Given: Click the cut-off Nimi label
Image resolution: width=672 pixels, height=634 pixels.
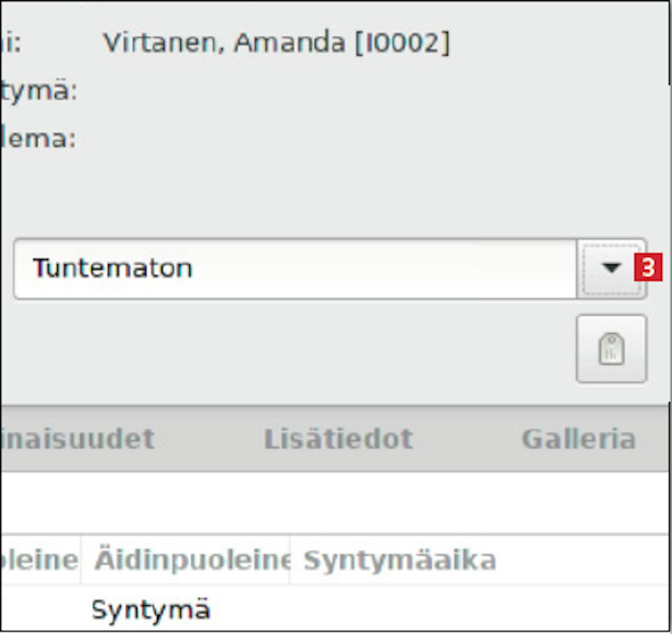Looking at the screenshot, I should point(11,43).
